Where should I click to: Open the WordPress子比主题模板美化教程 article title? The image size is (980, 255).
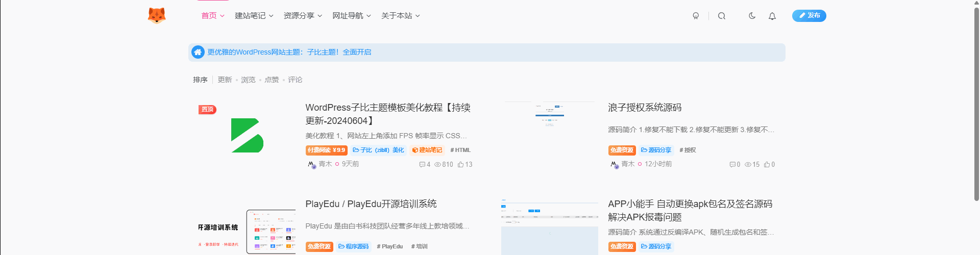click(388, 114)
